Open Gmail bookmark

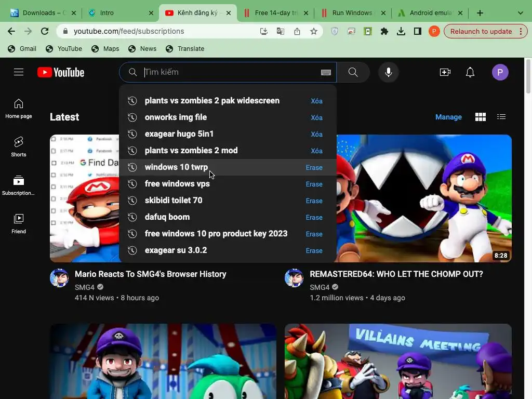pos(22,49)
